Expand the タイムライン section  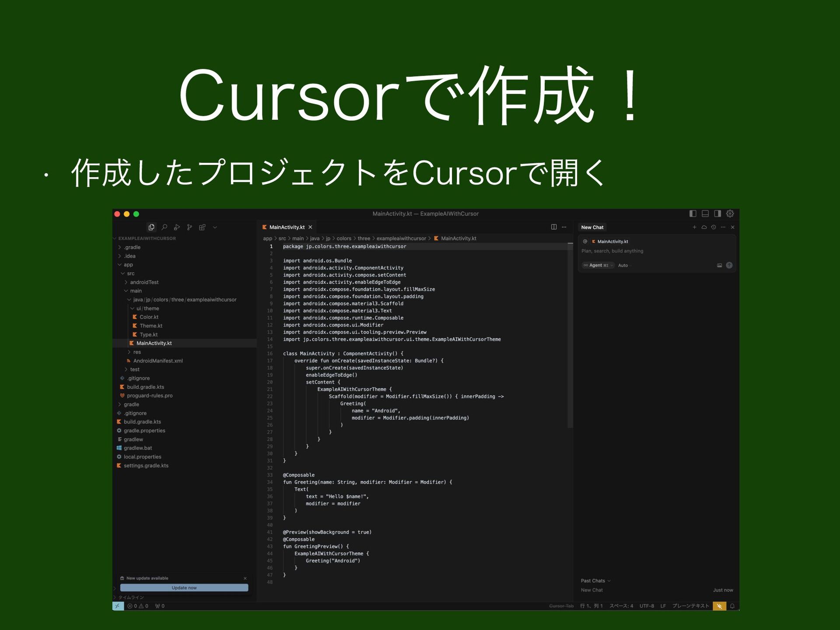click(130, 598)
